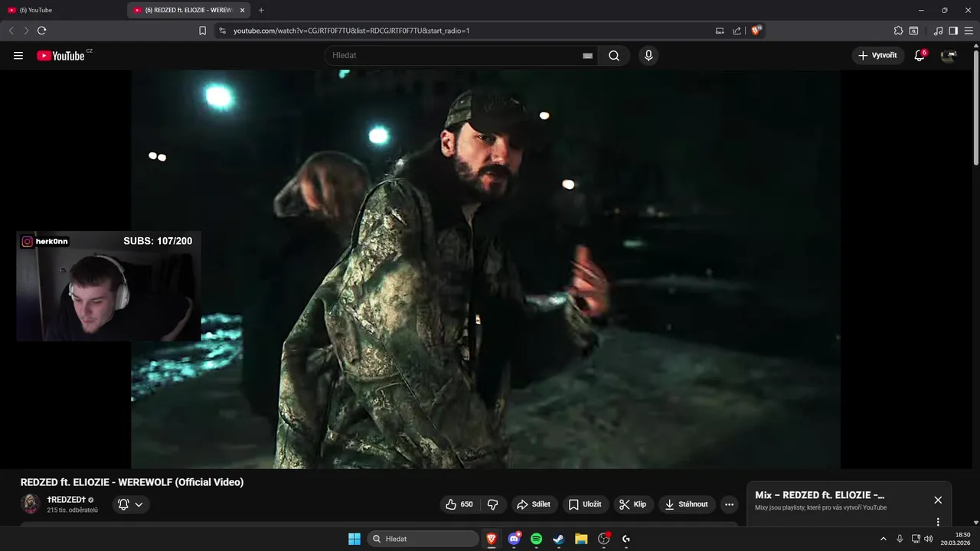Open the clock and date 18:50
Screen dimensions: 980x551
pos(955,539)
